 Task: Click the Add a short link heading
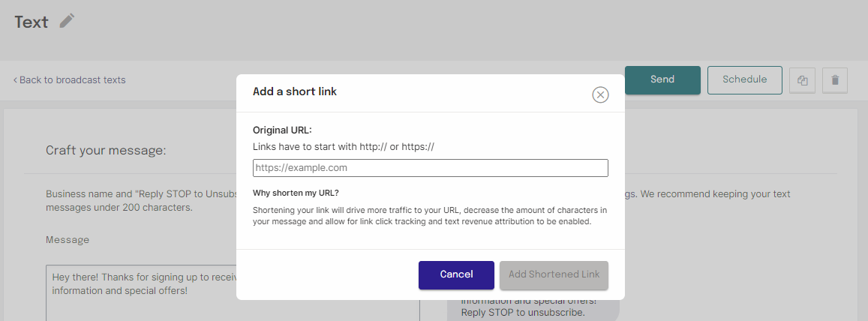295,91
